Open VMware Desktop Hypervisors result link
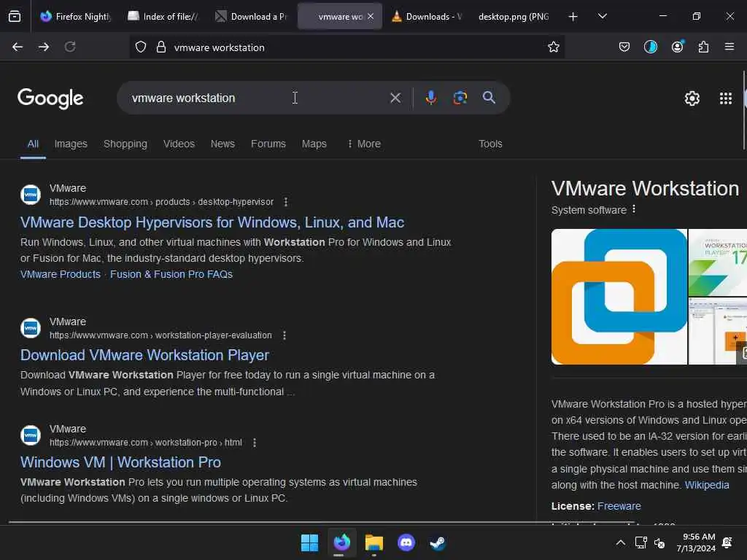Viewport: 747px width, 560px height. (x=212, y=222)
